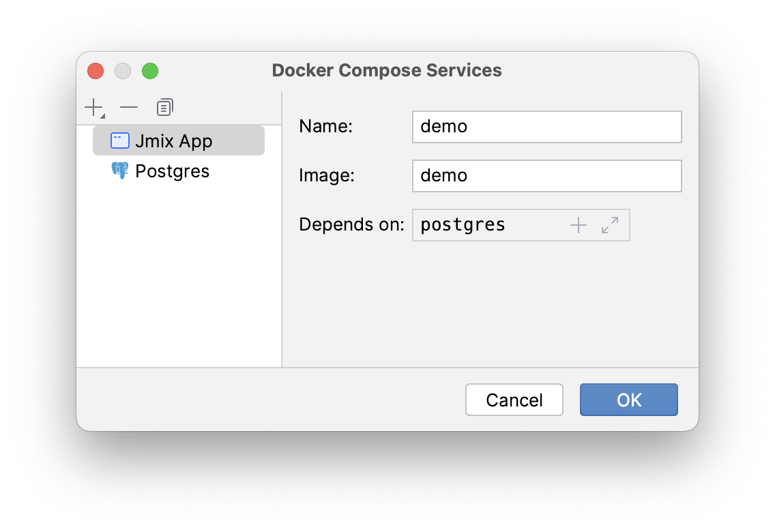The width and height of the screenshot is (775, 532).
Task: Click the add service plus icon
Action: coord(92,106)
